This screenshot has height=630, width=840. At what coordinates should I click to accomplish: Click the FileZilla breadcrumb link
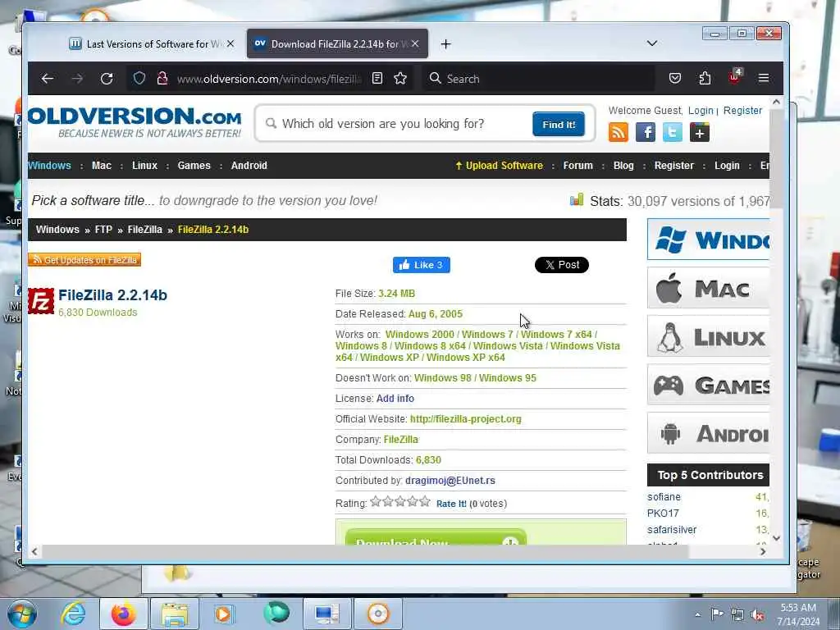[x=144, y=230]
